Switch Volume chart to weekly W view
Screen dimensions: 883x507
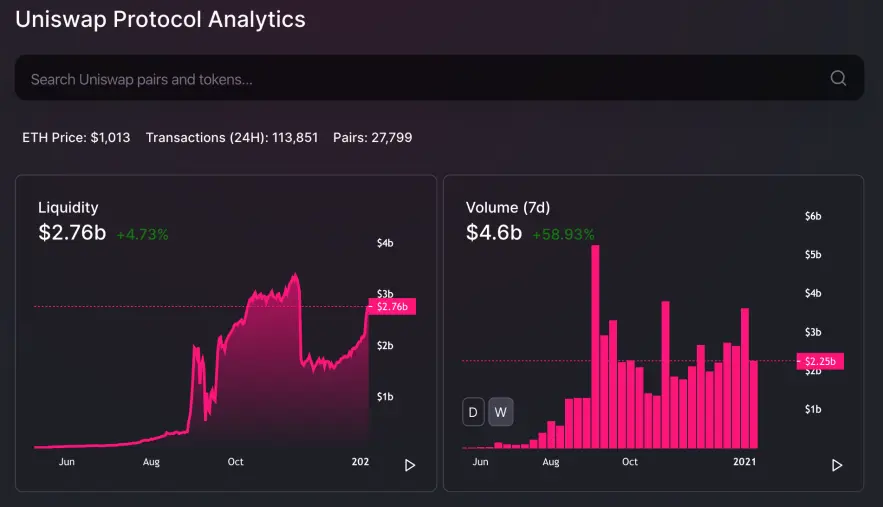point(501,412)
